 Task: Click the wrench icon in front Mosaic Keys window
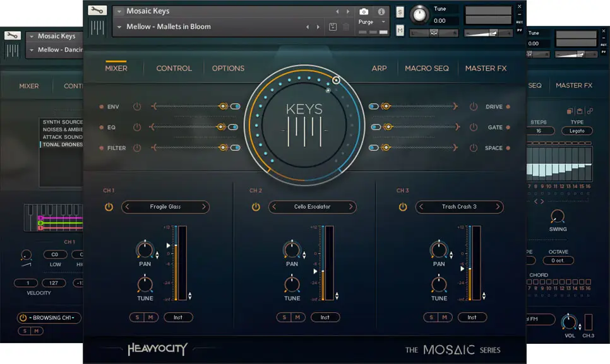click(97, 11)
